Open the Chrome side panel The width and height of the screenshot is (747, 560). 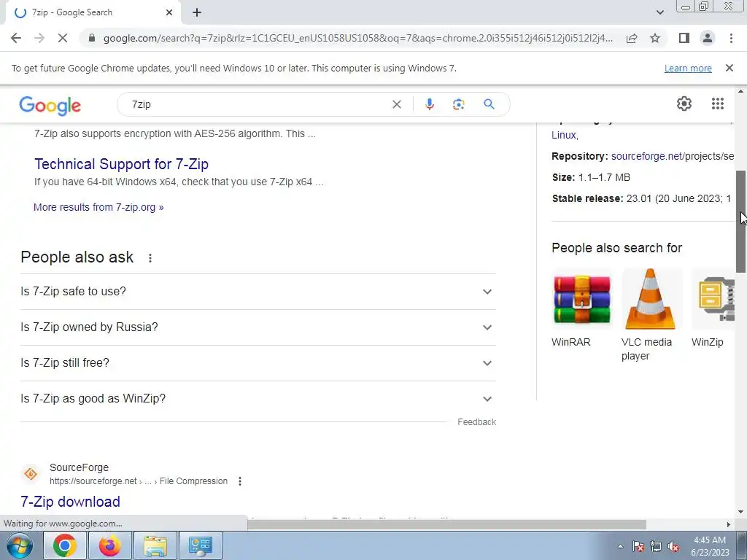(x=684, y=38)
